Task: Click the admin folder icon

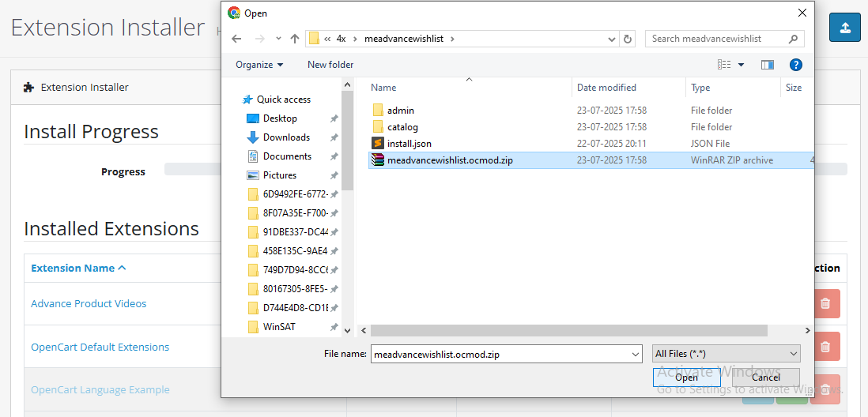Action: pyautogui.click(x=378, y=110)
